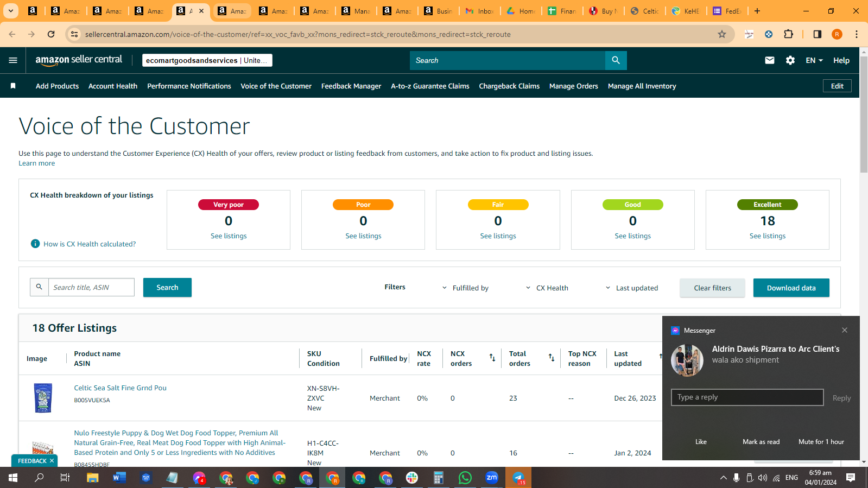Open Nulo Freestyle Puppy product link
The width and height of the screenshot is (868, 488).
(x=180, y=442)
